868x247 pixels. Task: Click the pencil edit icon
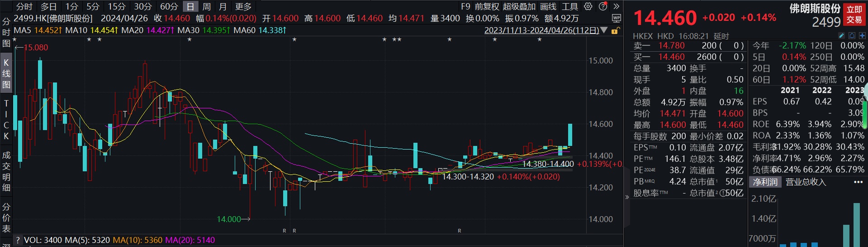click(x=841, y=35)
